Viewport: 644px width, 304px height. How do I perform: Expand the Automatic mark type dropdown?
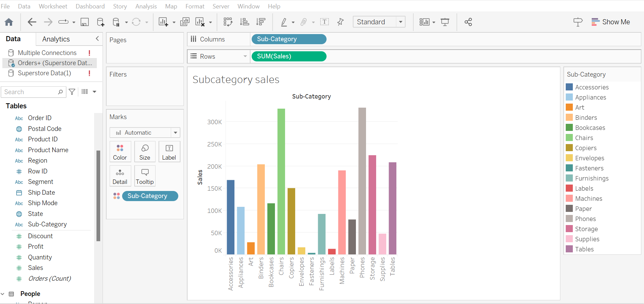tap(175, 132)
